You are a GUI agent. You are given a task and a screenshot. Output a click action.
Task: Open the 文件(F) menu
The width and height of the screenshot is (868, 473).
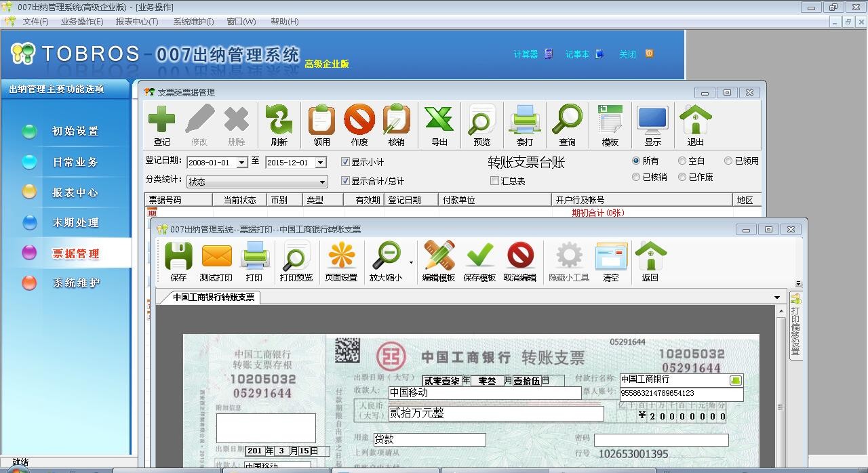[35, 22]
